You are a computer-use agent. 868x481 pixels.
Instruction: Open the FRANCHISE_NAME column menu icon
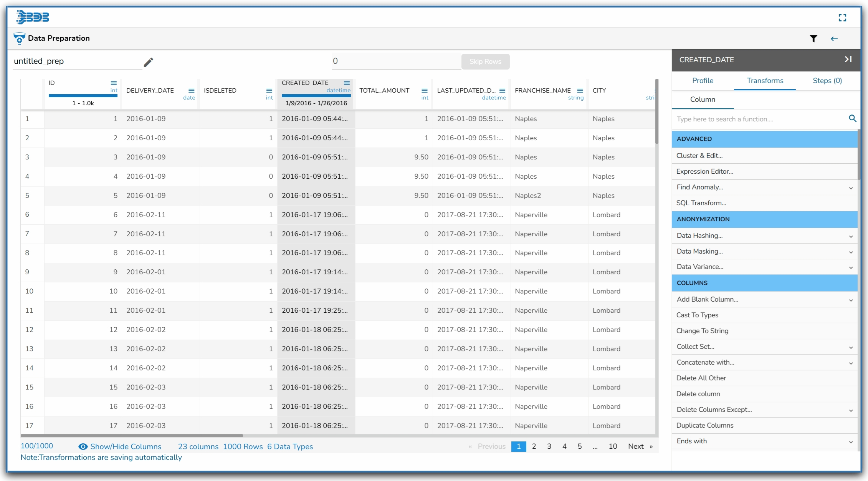(580, 91)
